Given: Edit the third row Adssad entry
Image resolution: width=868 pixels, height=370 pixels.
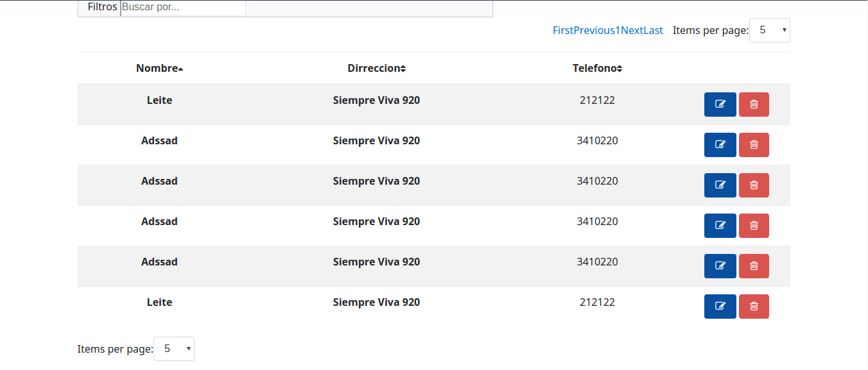Looking at the screenshot, I should coord(720,185).
